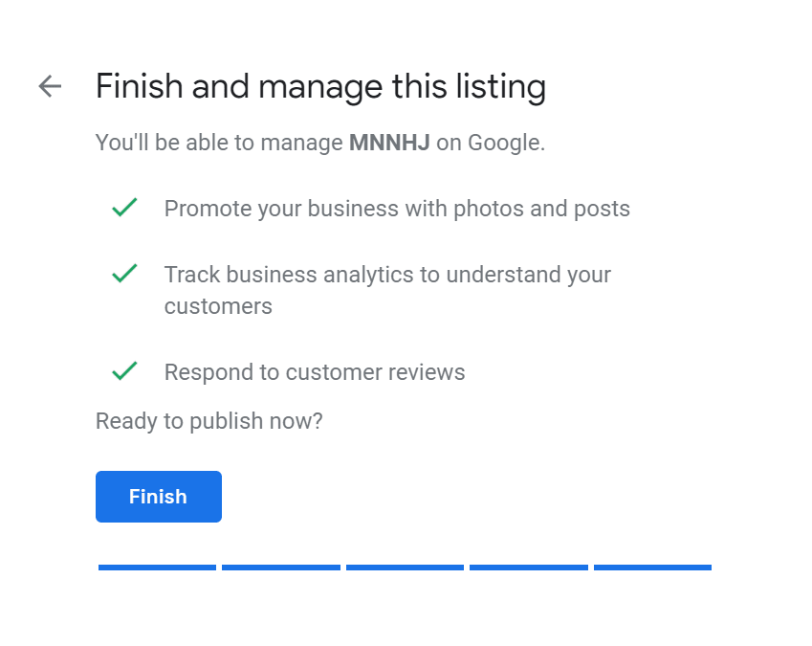
Task: Select the last progress bar segment
Action: [652, 568]
